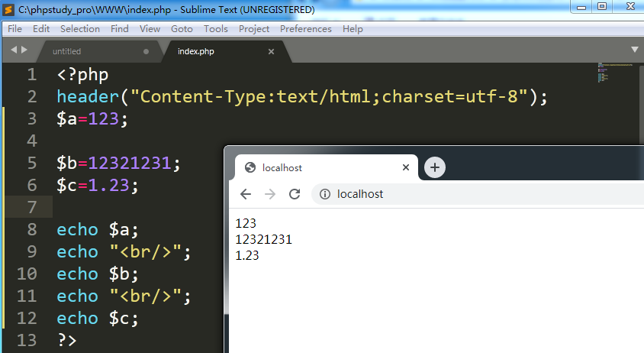Open the View menu
Viewport: 644px width, 353px height.
(x=150, y=29)
